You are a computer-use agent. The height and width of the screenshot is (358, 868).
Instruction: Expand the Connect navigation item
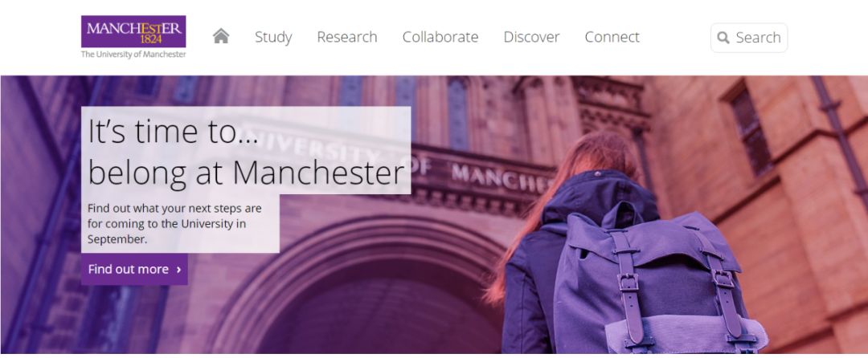[612, 37]
